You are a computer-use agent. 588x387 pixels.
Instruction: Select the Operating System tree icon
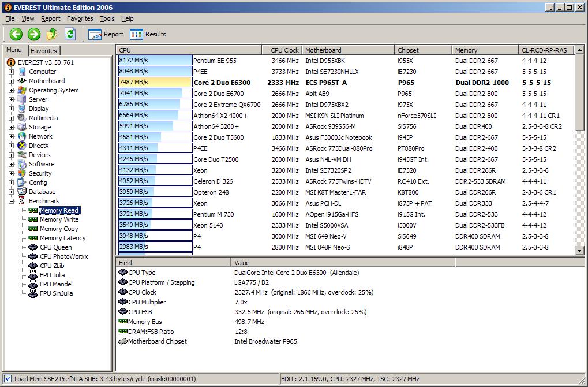click(x=22, y=90)
